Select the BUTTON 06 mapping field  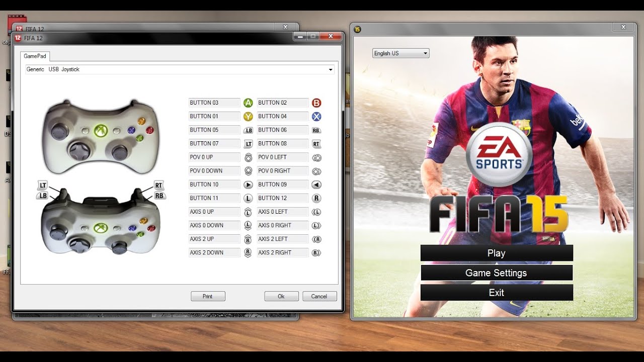coord(283,130)
